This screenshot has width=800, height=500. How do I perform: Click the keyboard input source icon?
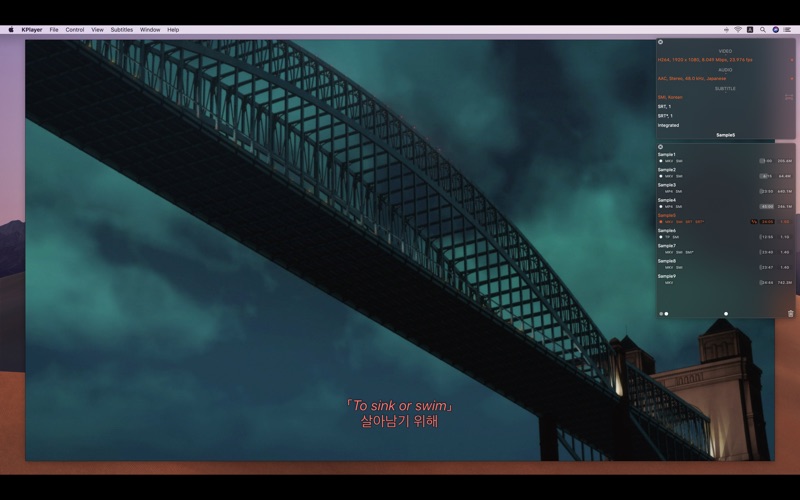(750, 30)
